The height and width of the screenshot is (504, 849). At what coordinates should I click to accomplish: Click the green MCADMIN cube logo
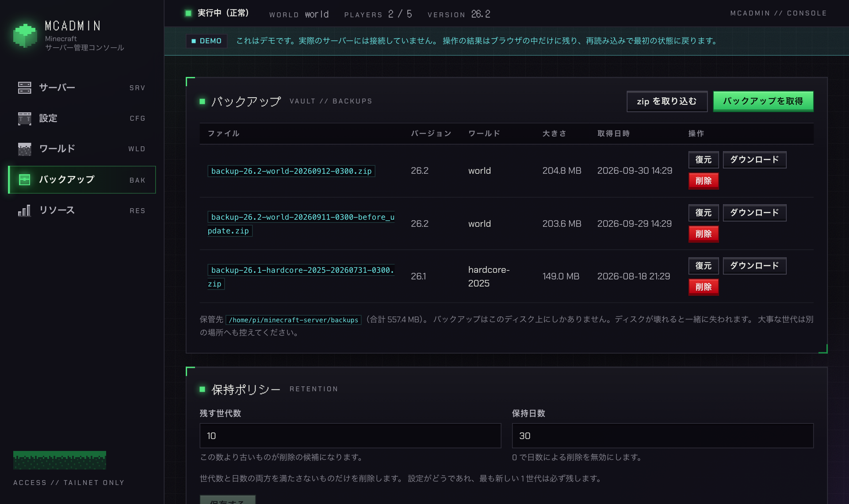coord(25,35)
